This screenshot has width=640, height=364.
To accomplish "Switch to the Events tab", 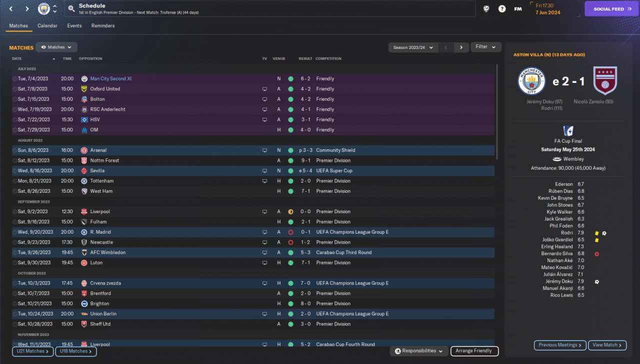I will [74, 25].
